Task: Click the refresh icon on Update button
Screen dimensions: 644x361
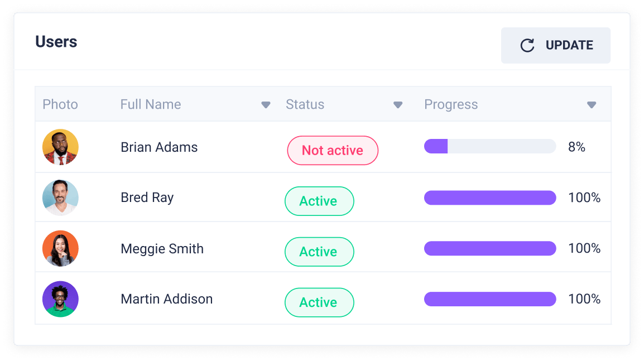Action: pos(527,45)
